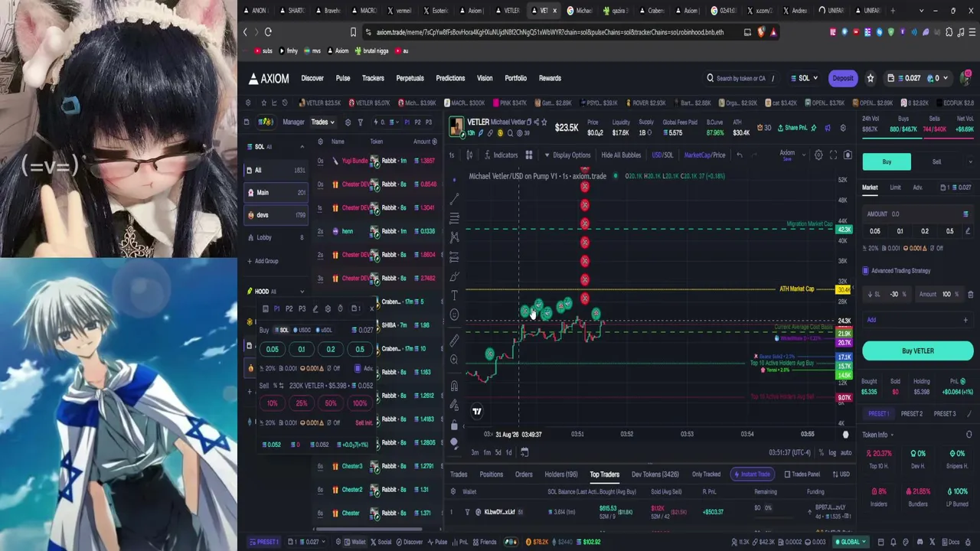980x551 pixels.
Task: Select the trend line drawing tool
Action: [x=454, y=199]
